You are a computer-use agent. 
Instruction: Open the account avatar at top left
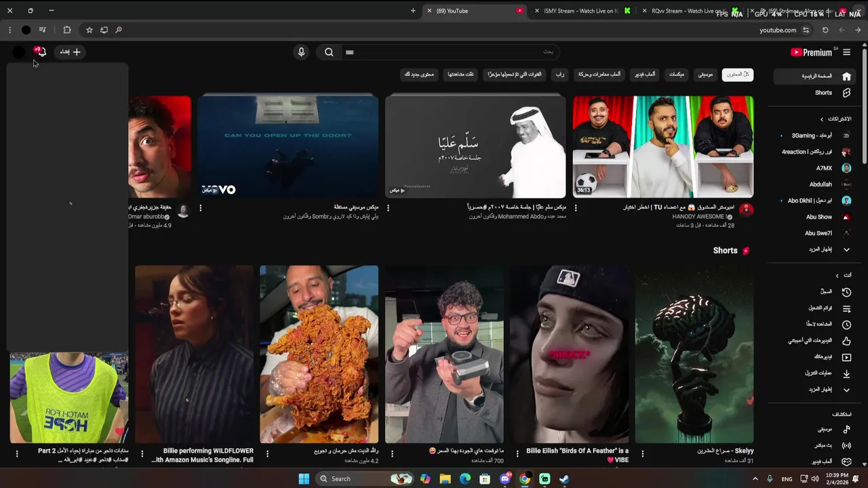19,52
